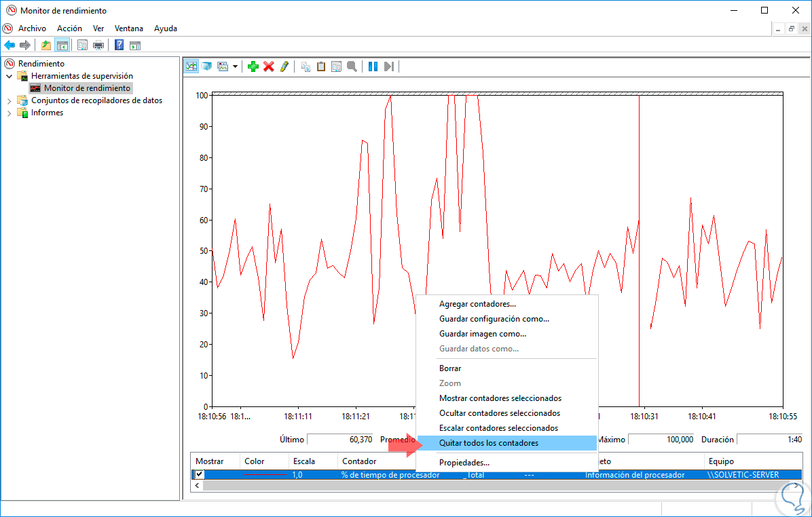Open the Ayuda menu
812x517 pixels.
tap(166, 28)
